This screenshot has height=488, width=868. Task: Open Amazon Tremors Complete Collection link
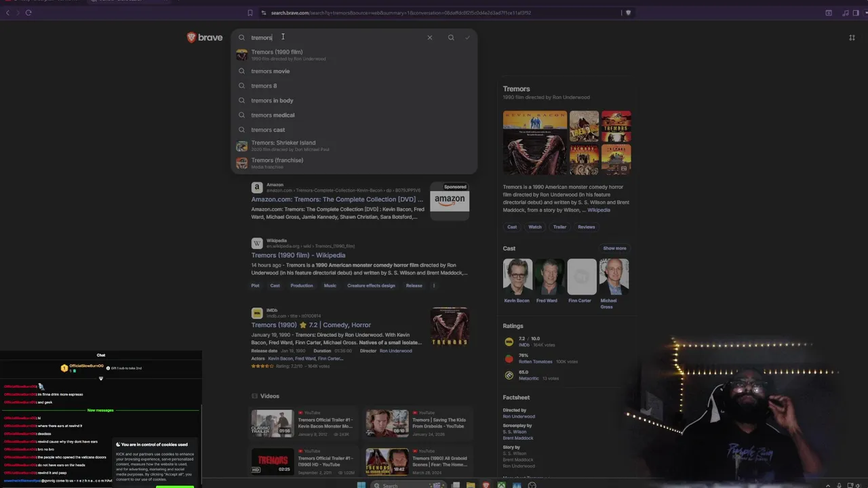click(337, 199)
